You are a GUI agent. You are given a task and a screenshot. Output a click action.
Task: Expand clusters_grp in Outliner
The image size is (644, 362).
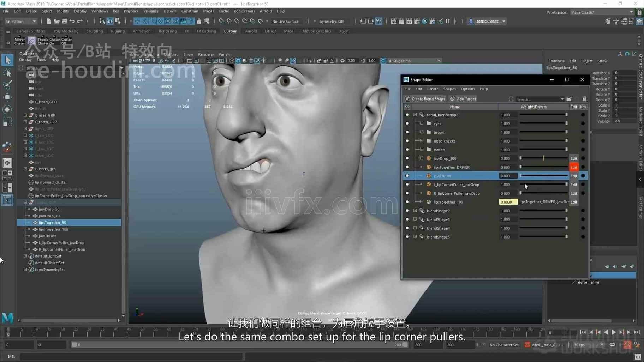pos(25,169)
